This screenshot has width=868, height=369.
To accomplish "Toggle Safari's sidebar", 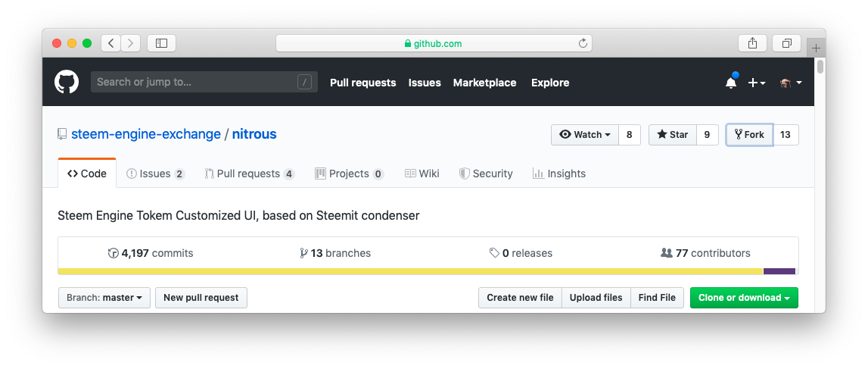I will click(161, 43).
